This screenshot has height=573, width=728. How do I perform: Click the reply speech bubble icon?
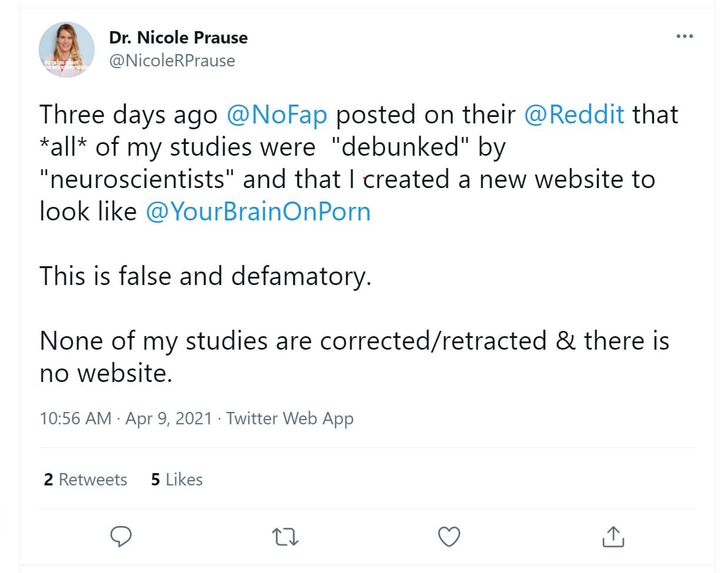[121, 536]
